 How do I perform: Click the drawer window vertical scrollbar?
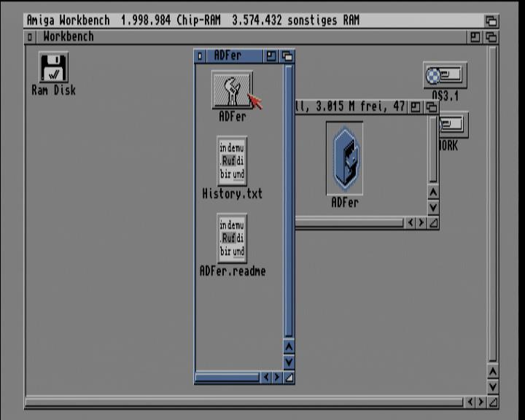tap(433, 149)
